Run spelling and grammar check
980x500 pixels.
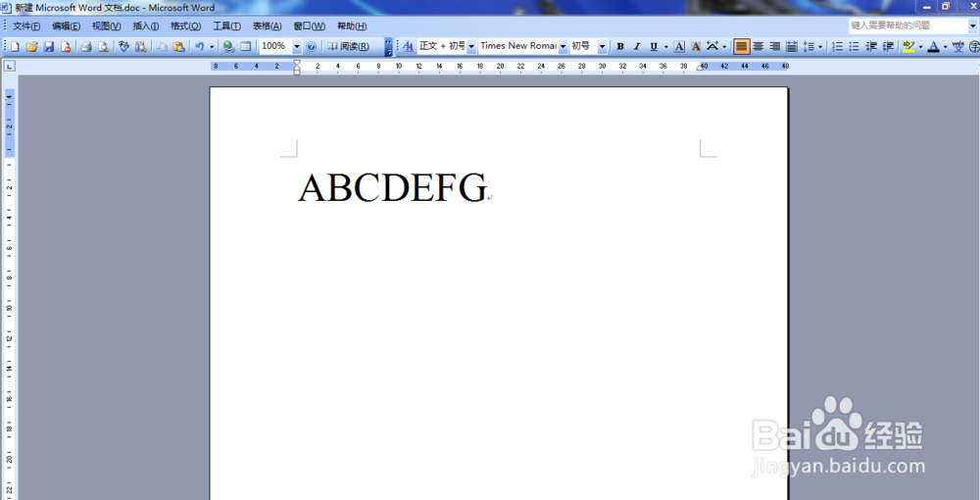click(x=123, y=46)
